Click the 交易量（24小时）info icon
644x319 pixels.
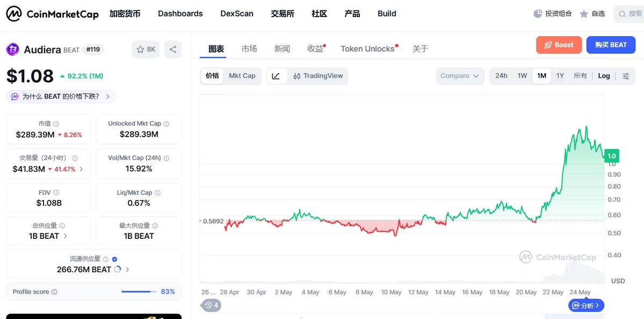point(75,158)
